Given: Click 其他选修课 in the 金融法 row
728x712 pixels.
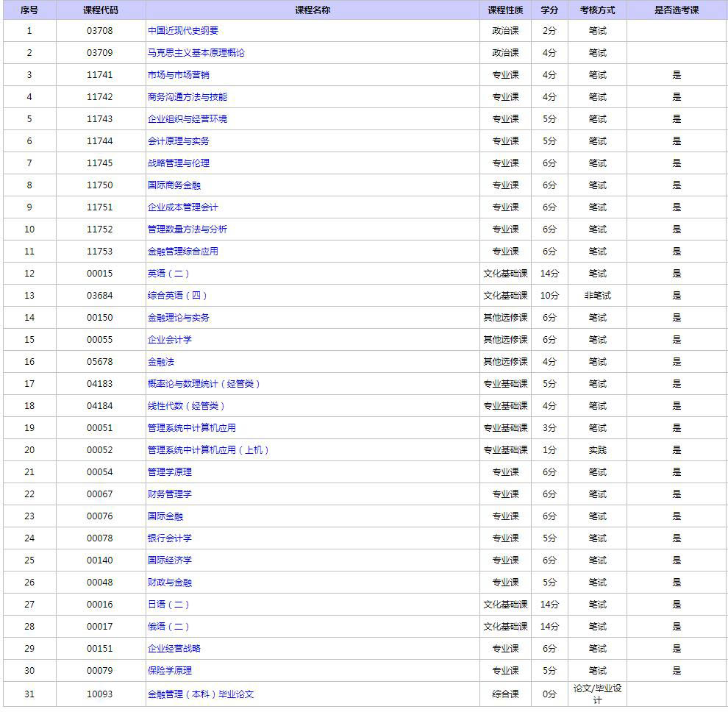Looking at the screenshot, I should (x=506, y=362).
